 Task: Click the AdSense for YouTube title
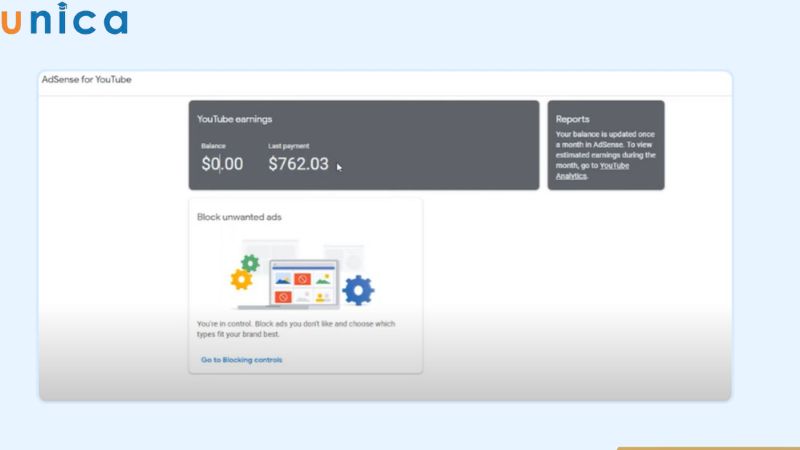click(x=87, y=80)
